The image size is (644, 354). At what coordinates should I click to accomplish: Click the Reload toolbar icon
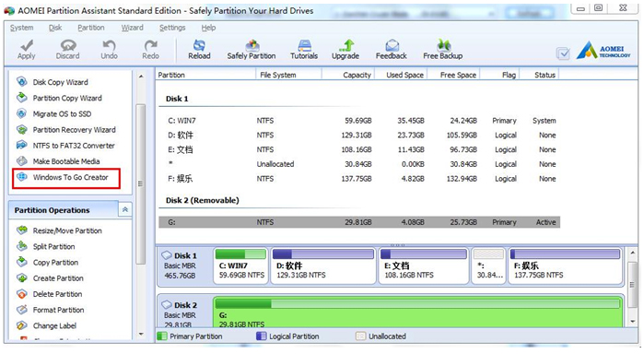(199, 45)
